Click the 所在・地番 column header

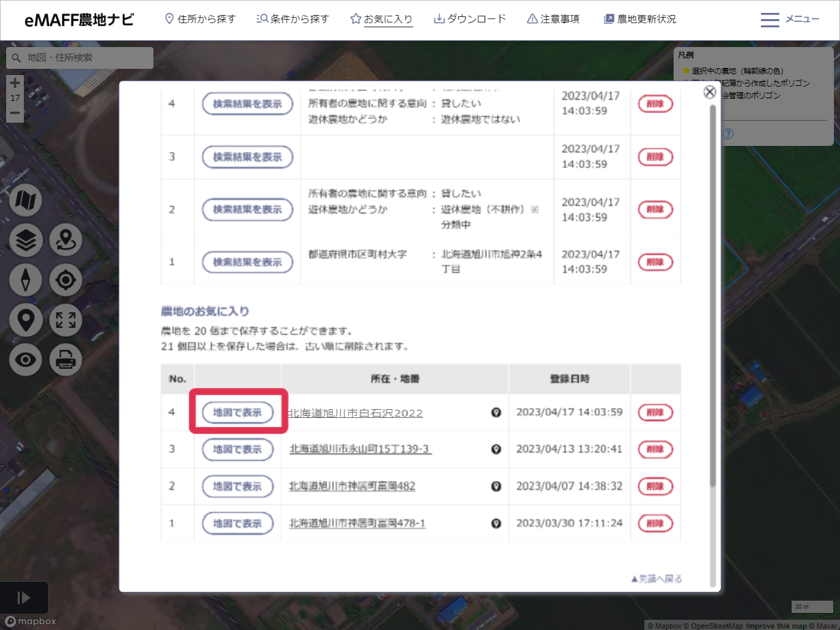pyautogui.click(x=395, y=378)
